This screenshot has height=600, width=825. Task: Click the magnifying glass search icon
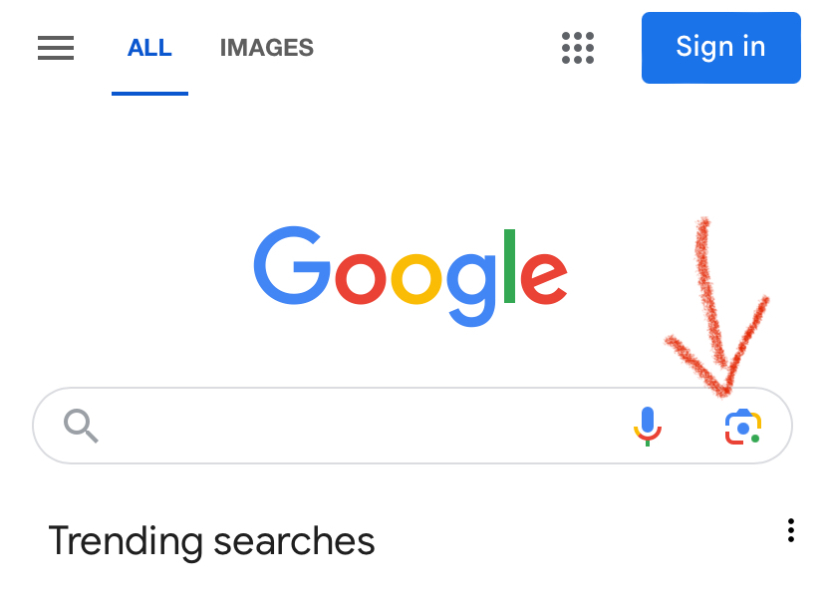(x=81, y=426)
